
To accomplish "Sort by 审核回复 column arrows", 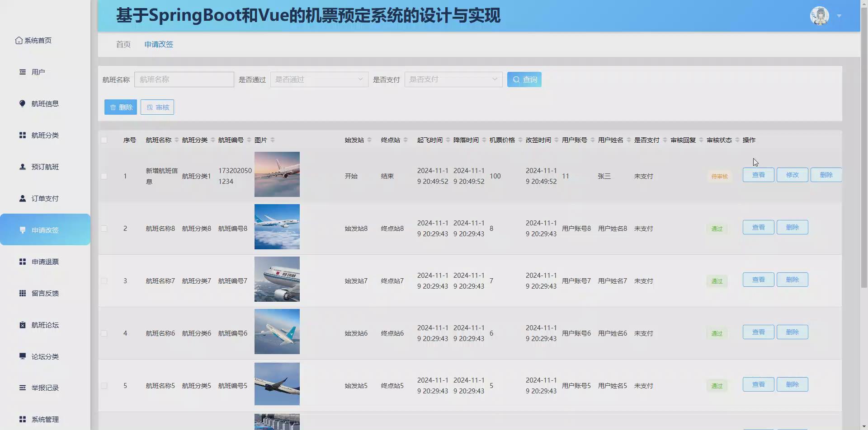I will click(x=701, y=140).
